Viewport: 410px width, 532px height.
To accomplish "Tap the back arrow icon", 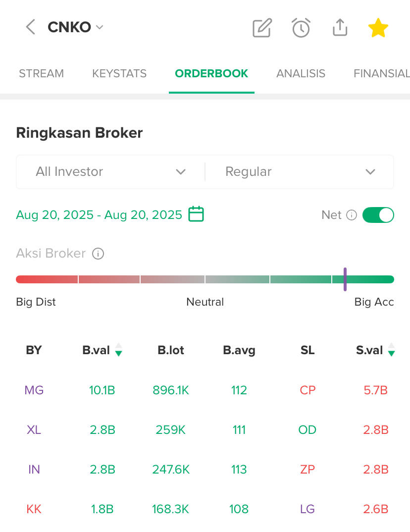I will point(30,27).
